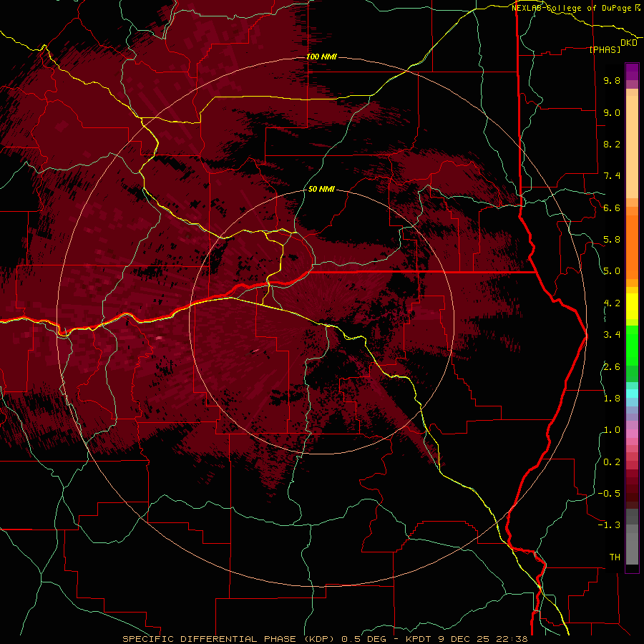Click the 0.2 scale value

tap(612, 462)
